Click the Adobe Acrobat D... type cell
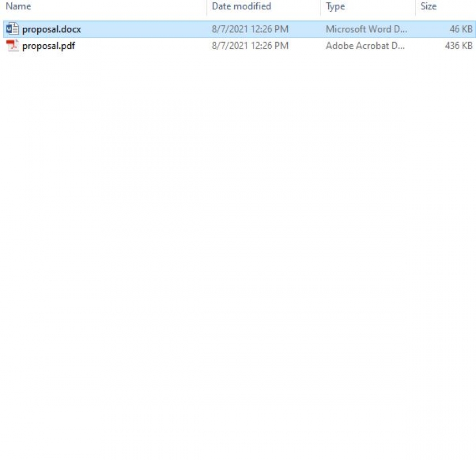Image resolution: width=476 pixels, height=460 pixels. click(x=365, y=46)
